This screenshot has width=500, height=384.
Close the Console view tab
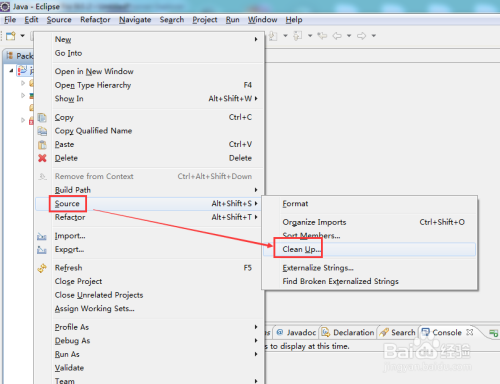(470, 332)
